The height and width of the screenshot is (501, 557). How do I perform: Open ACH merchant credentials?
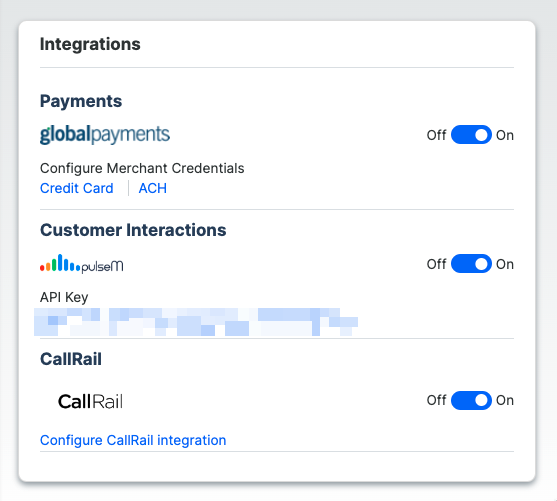click(153, 188)
